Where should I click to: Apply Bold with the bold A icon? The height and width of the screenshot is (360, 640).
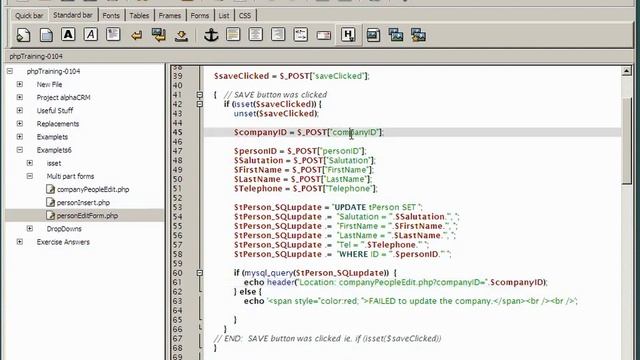click(x=68, y=35)
